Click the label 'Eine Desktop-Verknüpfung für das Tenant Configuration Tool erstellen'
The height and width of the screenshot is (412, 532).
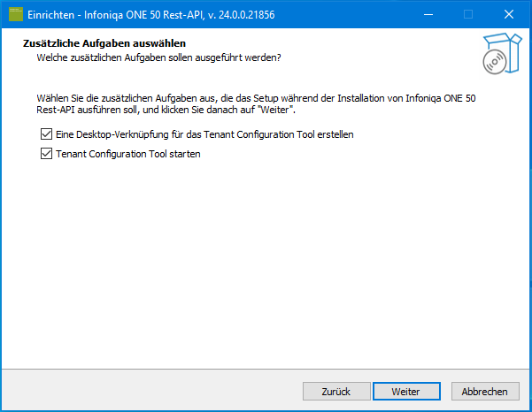tap(204, 134)
